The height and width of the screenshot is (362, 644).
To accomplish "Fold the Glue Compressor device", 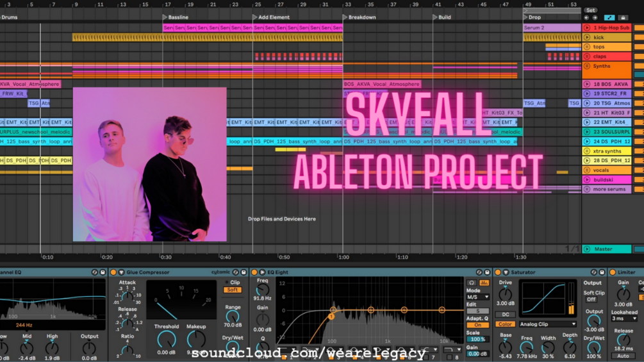I will pos(121,272).
